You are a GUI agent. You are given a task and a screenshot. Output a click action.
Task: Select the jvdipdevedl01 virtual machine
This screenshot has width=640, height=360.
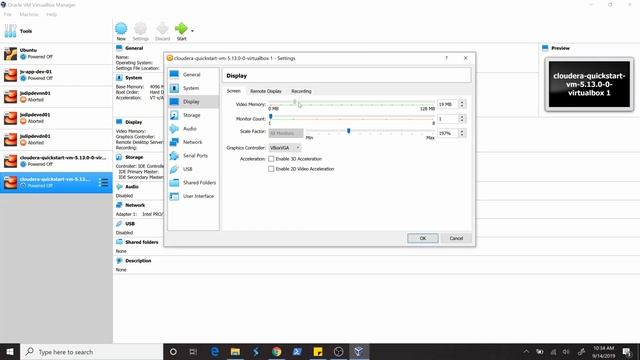pyautogui.click(x=56, y=118)
